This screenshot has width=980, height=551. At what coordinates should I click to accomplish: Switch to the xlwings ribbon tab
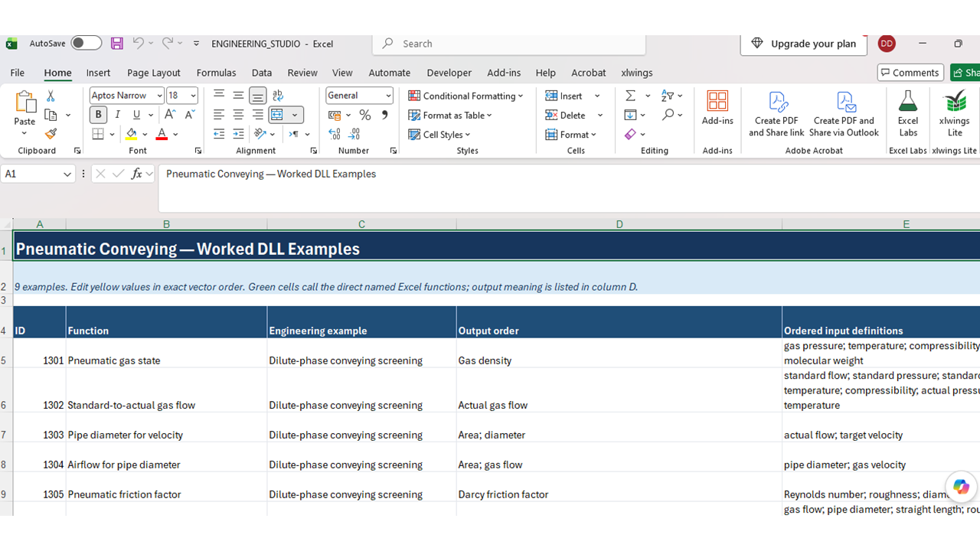(637, 73)
